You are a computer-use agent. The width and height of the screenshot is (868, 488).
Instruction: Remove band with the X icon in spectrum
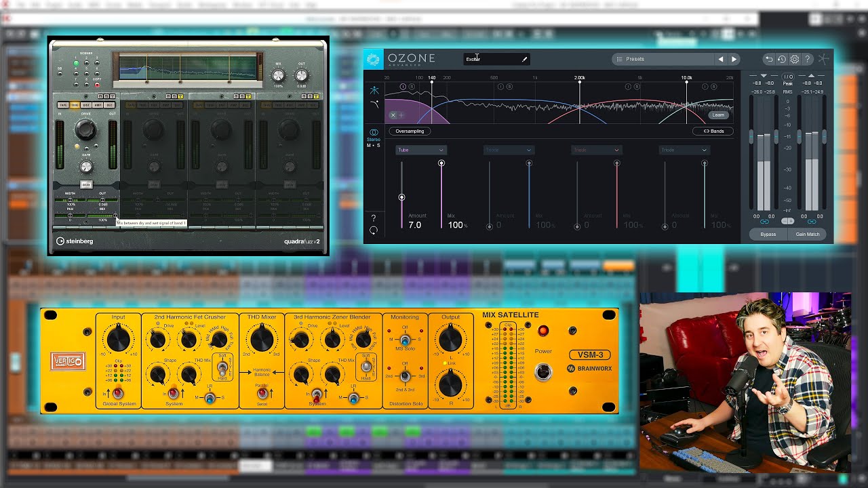(x=393, y=115)
